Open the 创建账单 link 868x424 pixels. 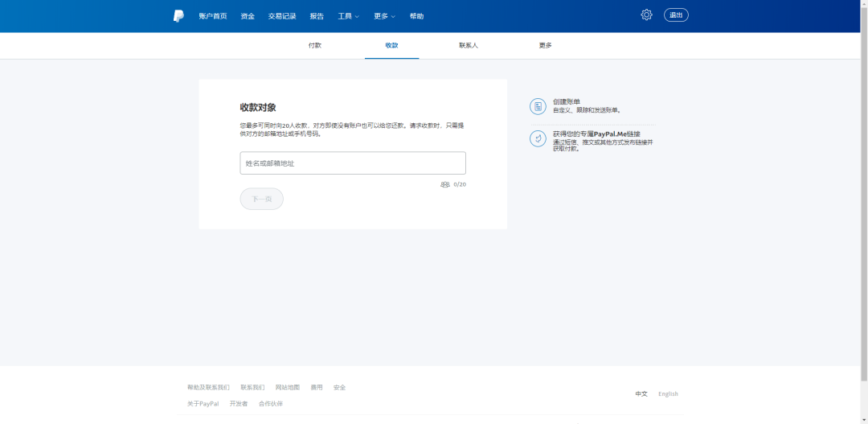(x=567, y=101)
